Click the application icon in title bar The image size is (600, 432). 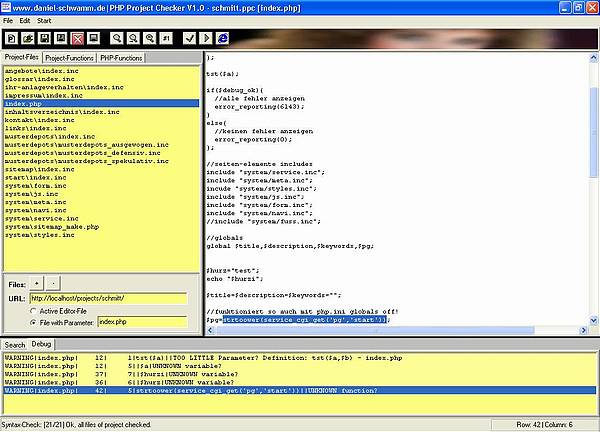tap(6, 7)
